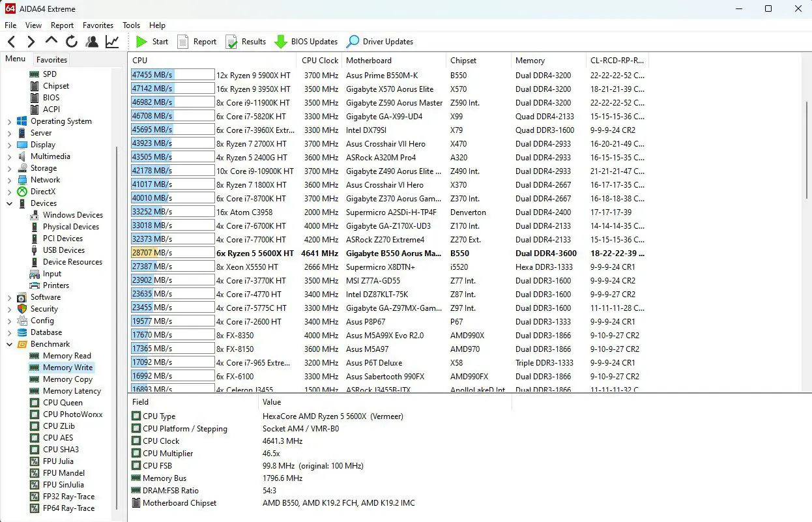Open the Tools menu
Screen dimensions: 812x522
click(132, 25)
